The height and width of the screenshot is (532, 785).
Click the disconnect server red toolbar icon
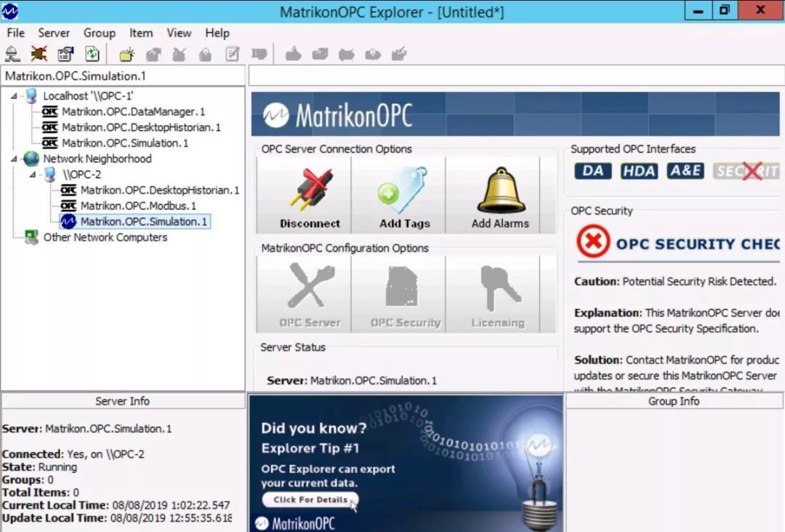(x=39, y=54)
